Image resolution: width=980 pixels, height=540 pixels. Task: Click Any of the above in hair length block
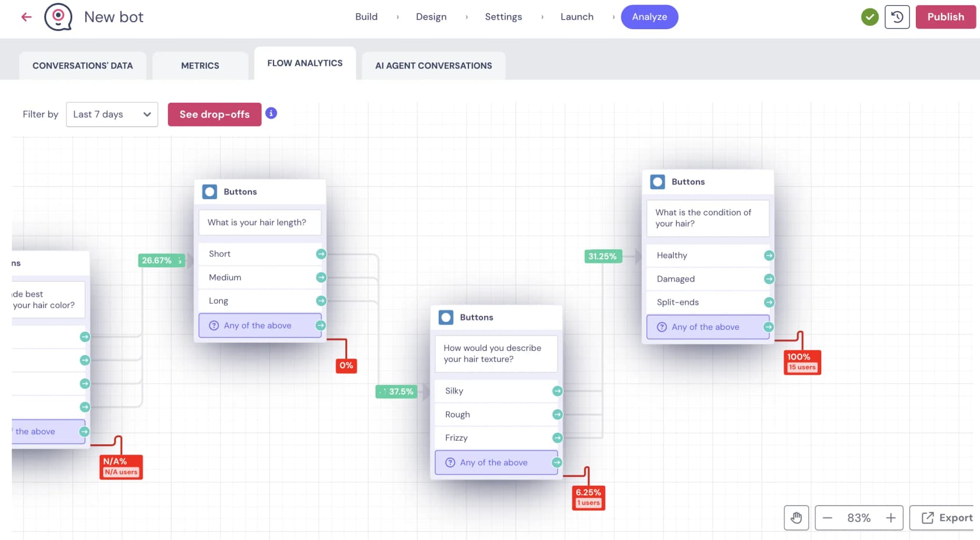pyautogui.click(x=260, y=326)
